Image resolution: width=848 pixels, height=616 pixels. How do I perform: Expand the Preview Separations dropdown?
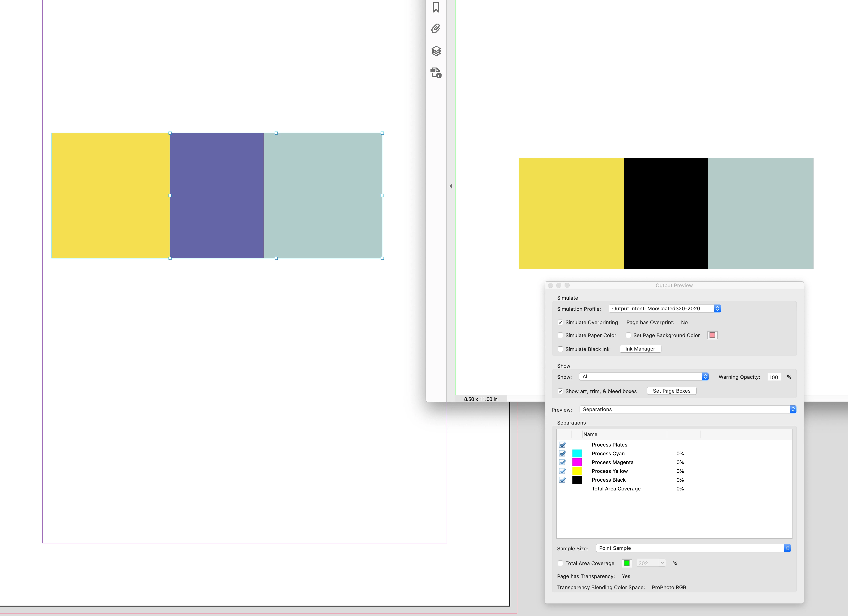(x=687, y=410)
